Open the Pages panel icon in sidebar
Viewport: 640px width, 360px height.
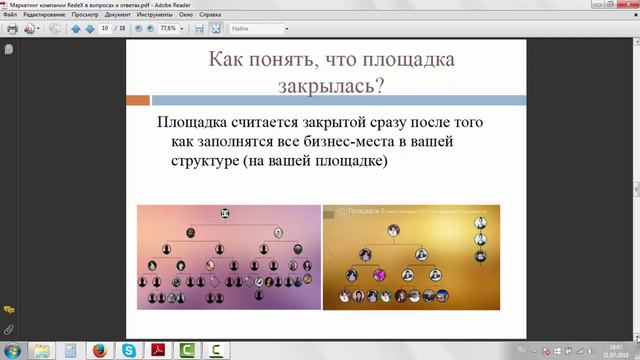coord(9,49)
